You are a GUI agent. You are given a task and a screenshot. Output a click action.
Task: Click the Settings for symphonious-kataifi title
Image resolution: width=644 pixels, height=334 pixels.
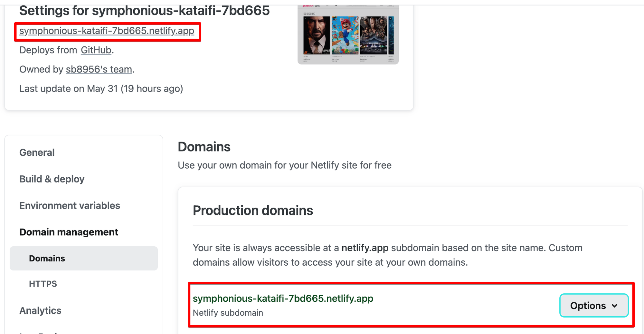pyautogui.click(x=144, y=11)
